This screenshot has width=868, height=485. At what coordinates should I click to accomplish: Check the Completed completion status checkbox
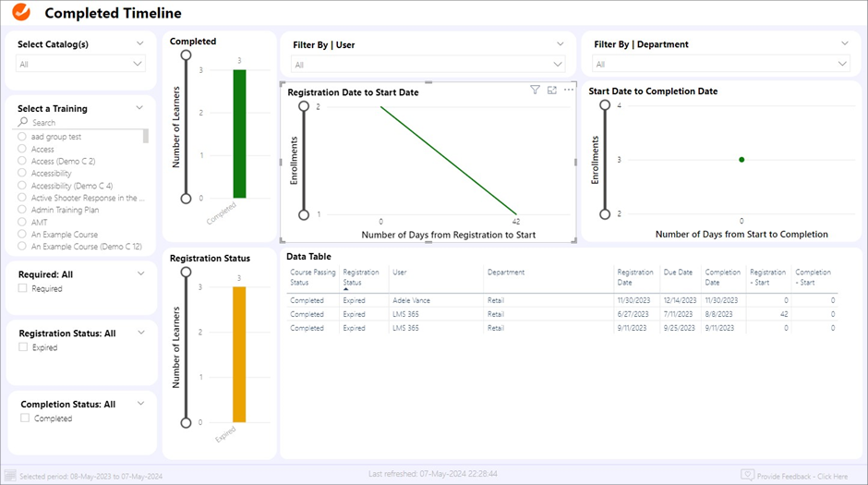click(x=25, y=418)
